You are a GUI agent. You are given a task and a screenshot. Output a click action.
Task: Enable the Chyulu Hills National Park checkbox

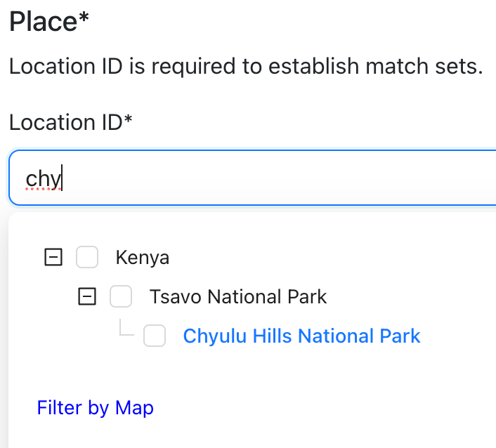pos(155,336)
